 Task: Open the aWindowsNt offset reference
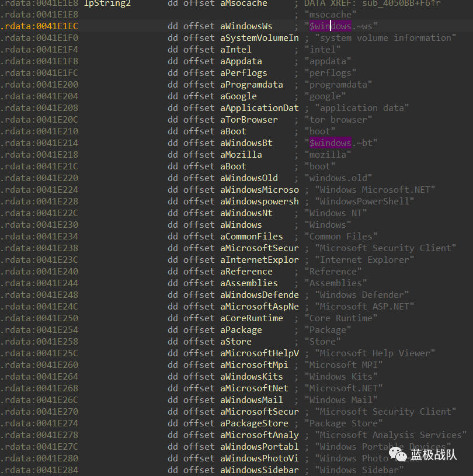246,213
